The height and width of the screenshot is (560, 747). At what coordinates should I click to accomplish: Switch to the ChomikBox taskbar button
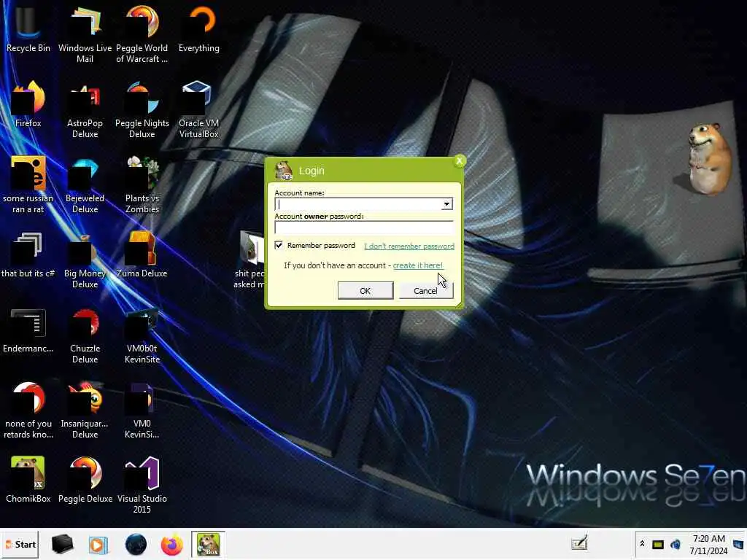pyautogui.click(x=208, y=544)
